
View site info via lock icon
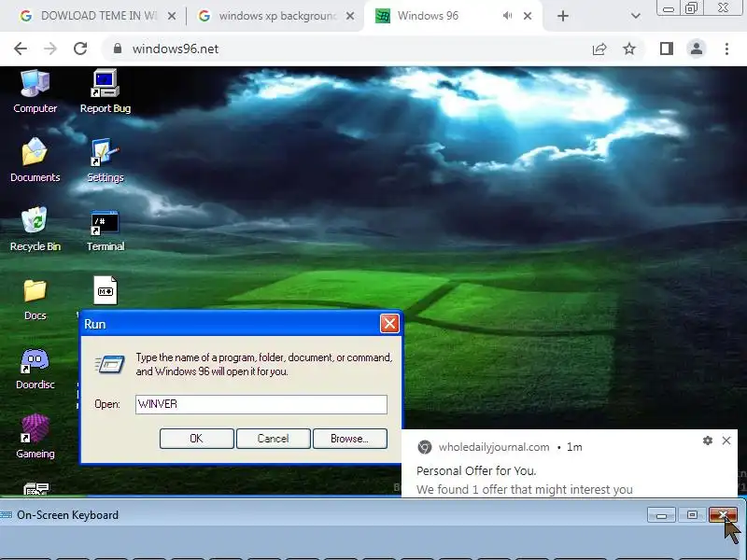[118, 49]
